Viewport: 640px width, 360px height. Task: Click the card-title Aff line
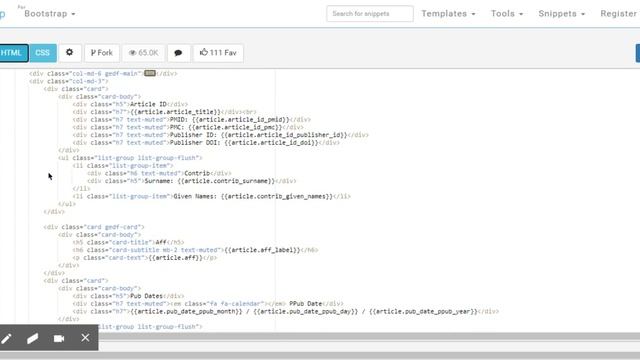tap(128, 242)
